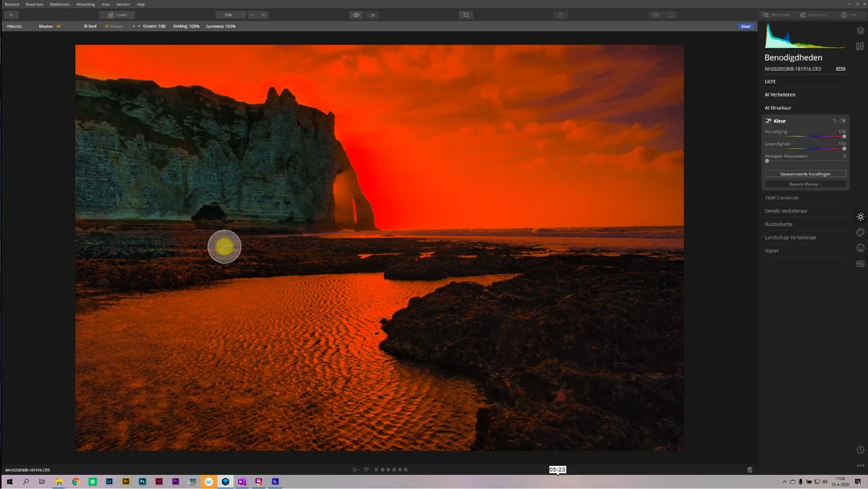This screenshot has width=868, height=489.
Task: Open the Afbeelding menu
Action: click(85, 5)
